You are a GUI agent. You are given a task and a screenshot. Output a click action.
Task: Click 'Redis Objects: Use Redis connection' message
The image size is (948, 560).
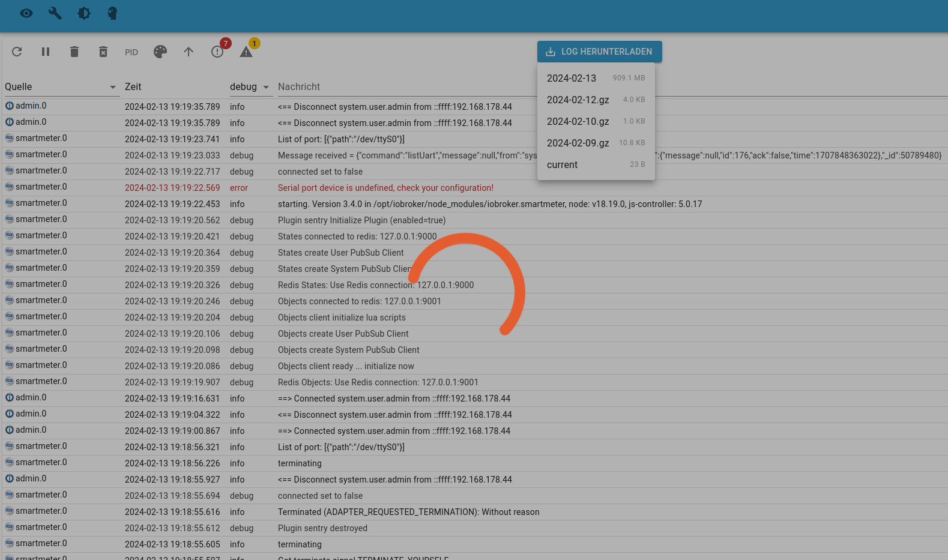(x=378, y=382)
